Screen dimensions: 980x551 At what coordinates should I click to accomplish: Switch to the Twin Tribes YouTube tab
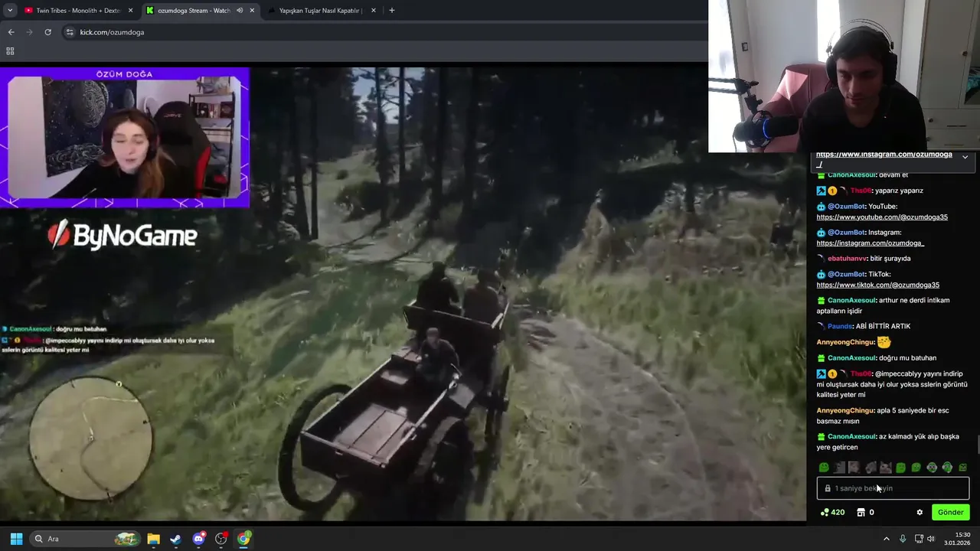click(x=79, y=11)
